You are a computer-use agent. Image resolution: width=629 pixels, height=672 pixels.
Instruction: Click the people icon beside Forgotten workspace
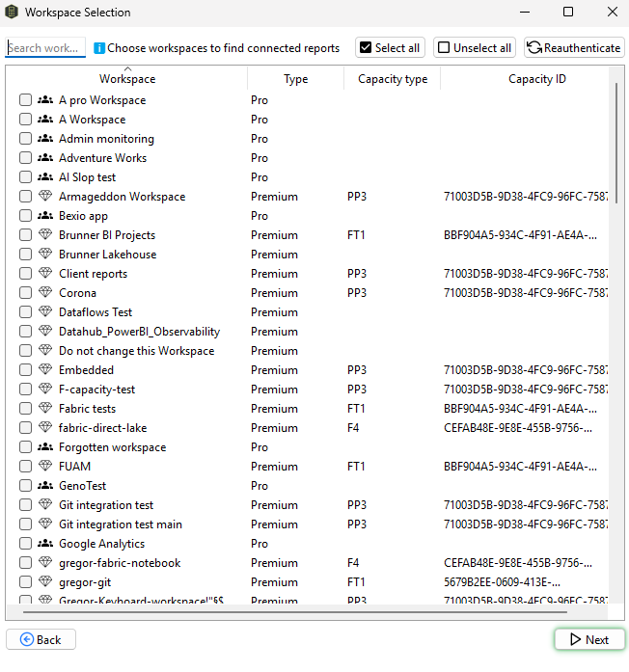45,447
